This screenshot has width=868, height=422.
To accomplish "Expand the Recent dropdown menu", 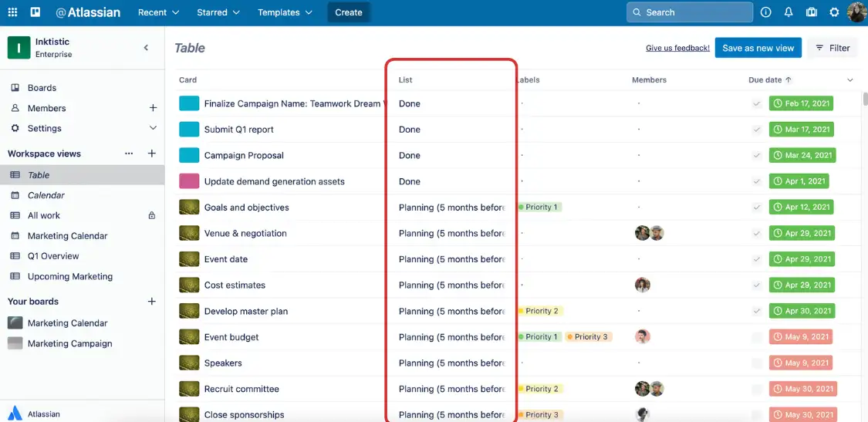I will click(158, 12).
